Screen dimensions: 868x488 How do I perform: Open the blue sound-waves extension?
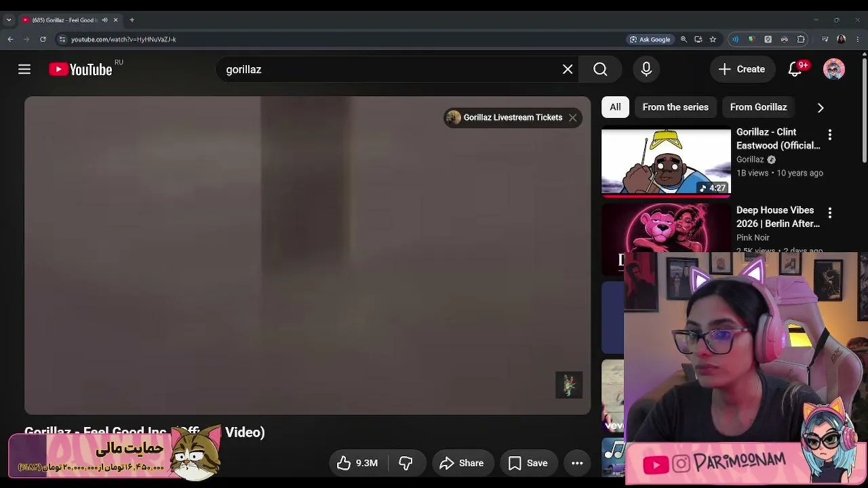pos(735,39)
